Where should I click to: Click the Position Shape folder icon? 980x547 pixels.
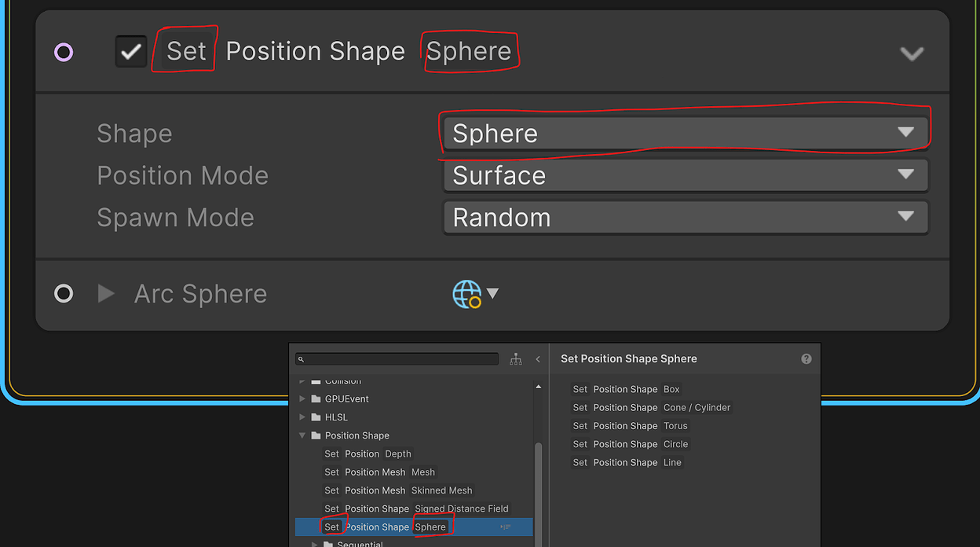click(x=317, y=435)
